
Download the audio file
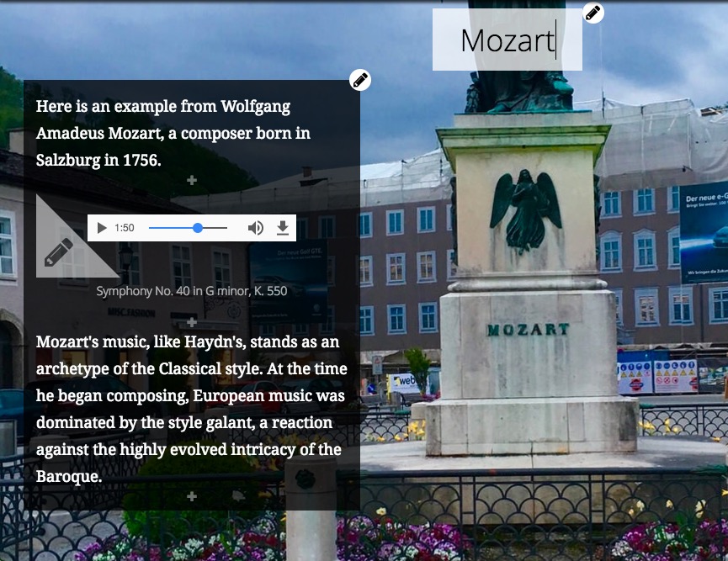coord(282,228)
